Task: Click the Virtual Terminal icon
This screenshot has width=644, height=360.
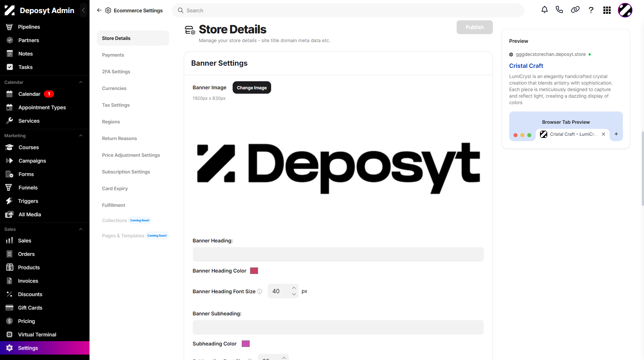Action: (9, 335)
